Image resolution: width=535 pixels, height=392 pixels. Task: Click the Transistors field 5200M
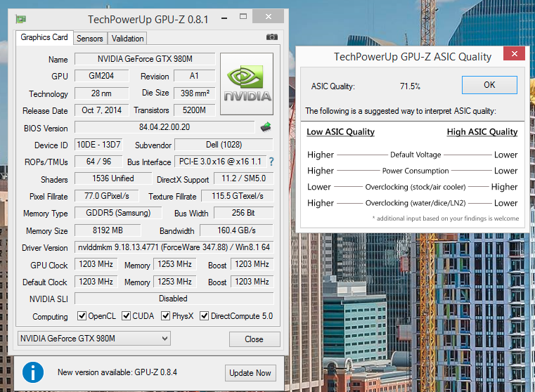point(195,110)
